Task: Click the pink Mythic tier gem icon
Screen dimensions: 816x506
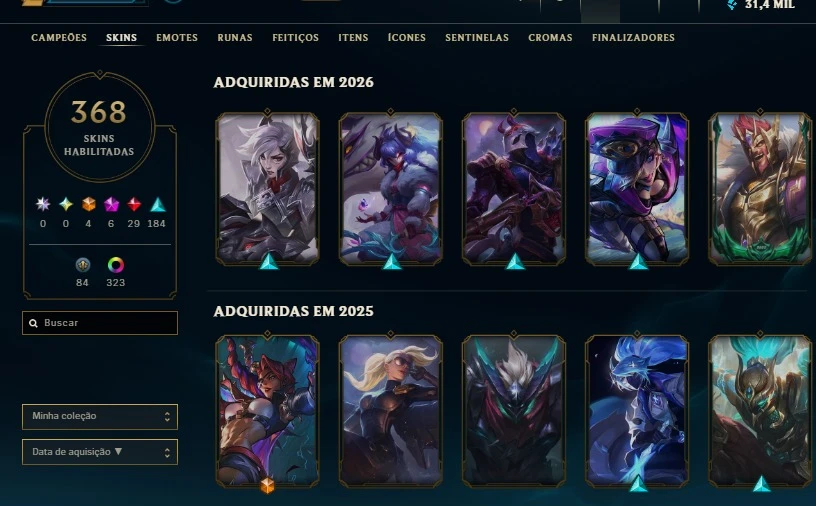Action: 111,205
